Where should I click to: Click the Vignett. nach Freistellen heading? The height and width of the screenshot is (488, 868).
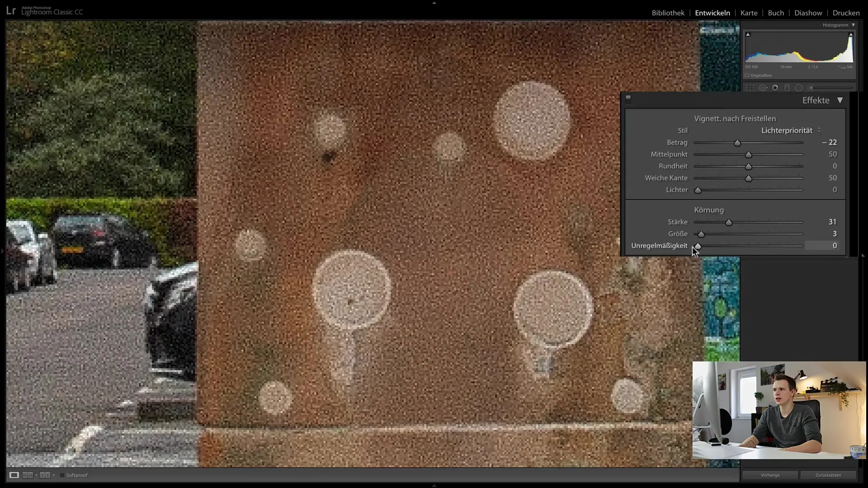tap(735, 118)
